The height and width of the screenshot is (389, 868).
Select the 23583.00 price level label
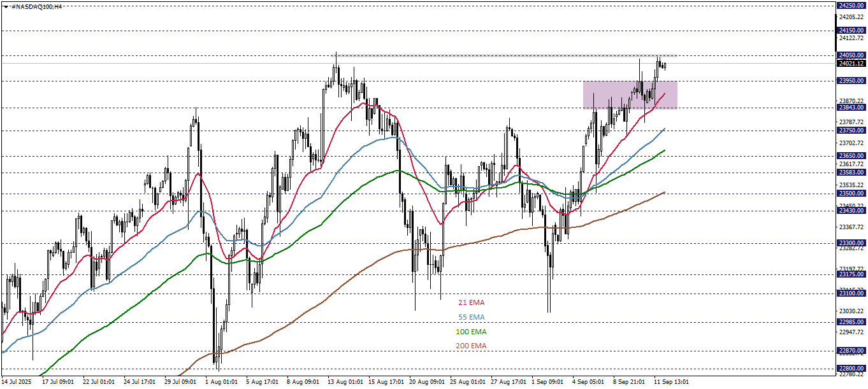pyautogui.click(x=851, y=173)
